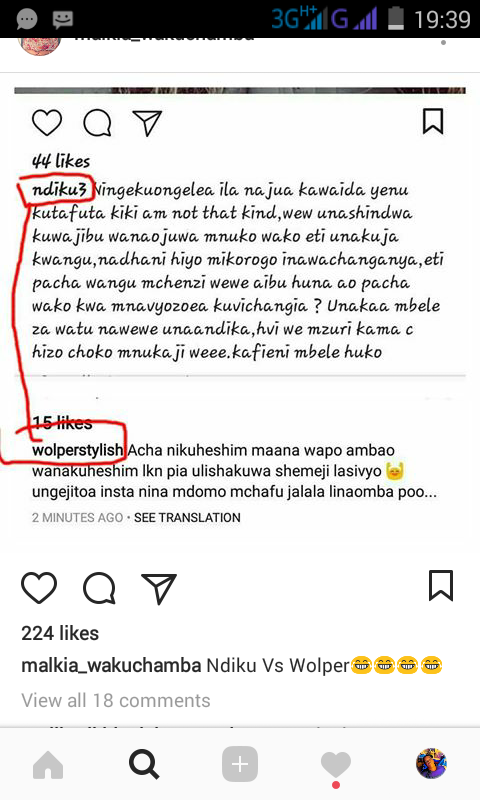Tap the upper bookmark icon in the image
This screenshot has width=480, height=800.
pos(433,121)
